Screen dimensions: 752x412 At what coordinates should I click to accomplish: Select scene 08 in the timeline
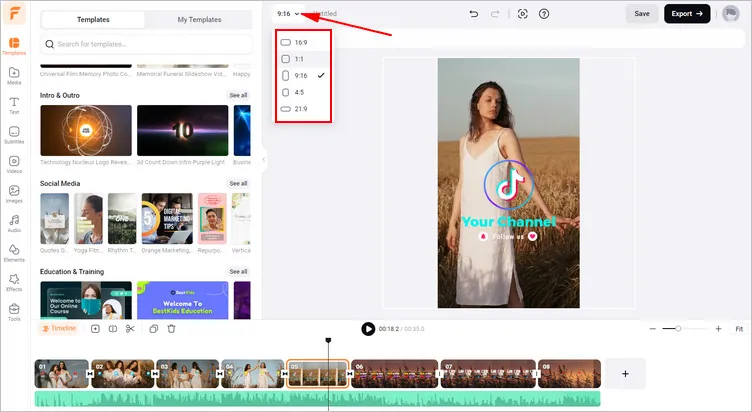click(x=569, y=374)
